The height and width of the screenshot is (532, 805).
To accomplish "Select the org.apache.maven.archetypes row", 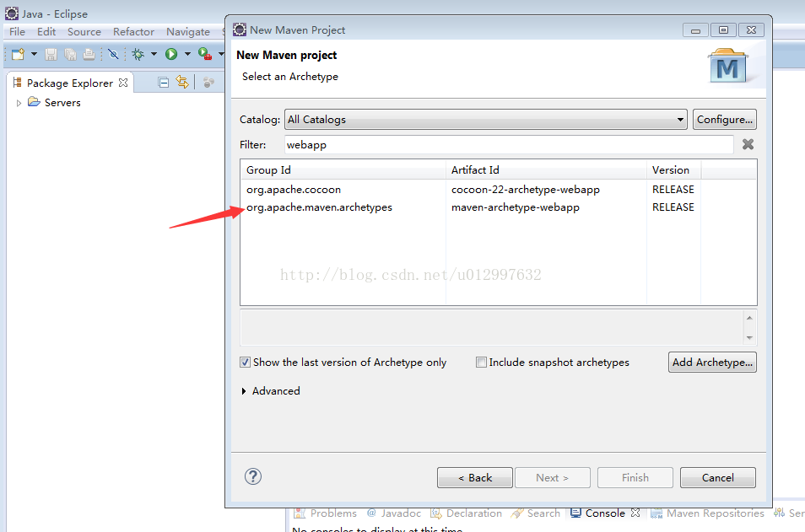I will (x=499, y=207).
